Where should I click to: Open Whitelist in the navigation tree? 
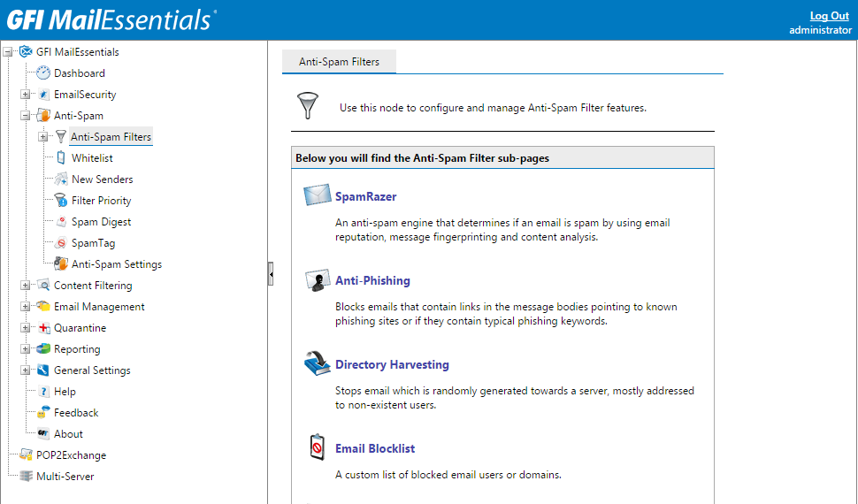coord(92,158)
